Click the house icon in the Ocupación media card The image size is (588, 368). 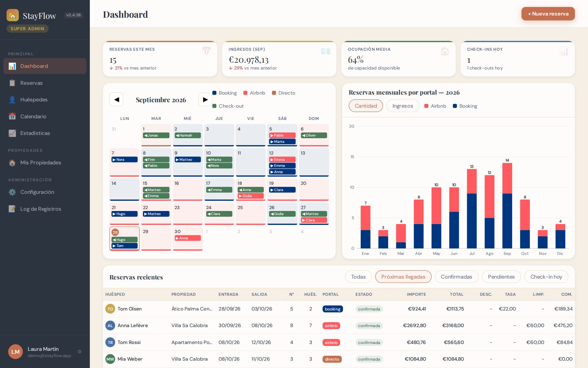[445, 51]
